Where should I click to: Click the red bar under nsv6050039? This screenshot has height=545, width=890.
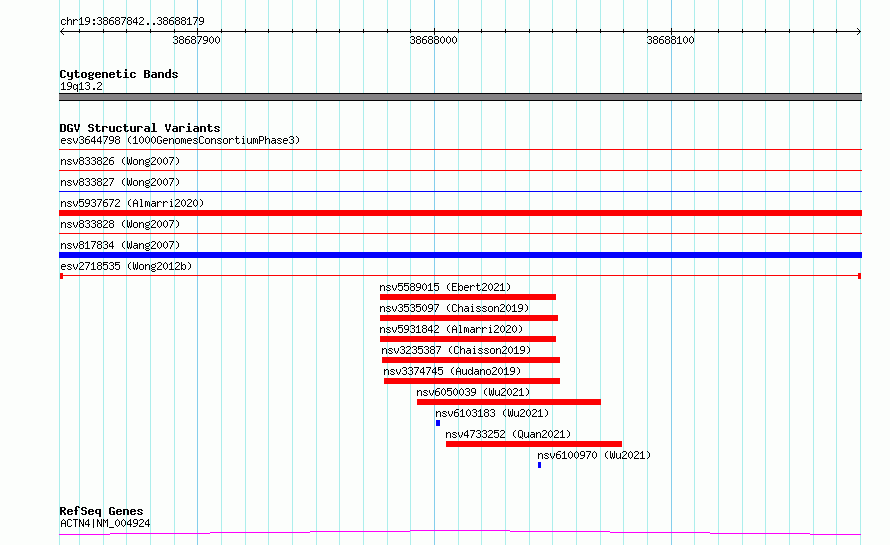(x=509, y=402)
